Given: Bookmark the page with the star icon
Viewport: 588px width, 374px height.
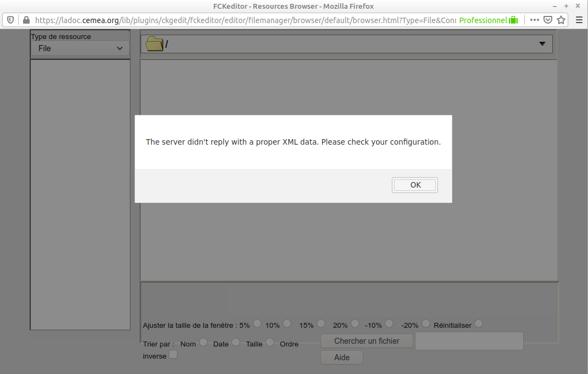Looking at the screenshot, I should click(x=561, y=19).
